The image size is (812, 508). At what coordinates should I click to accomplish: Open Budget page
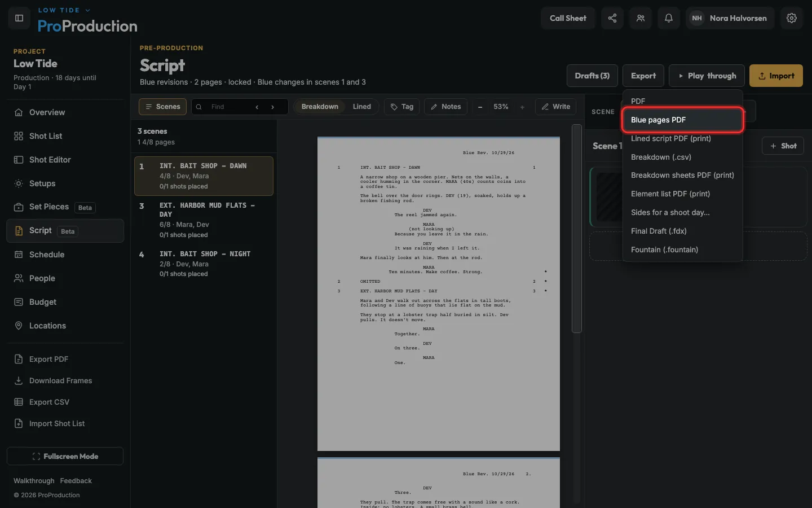pos(65,302)
